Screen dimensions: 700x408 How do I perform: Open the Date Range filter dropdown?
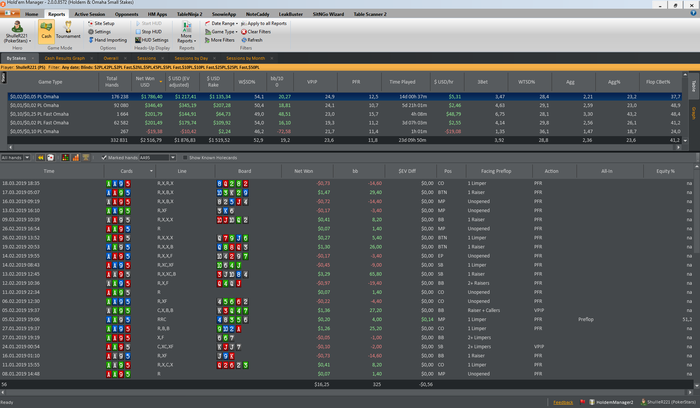click(x=221, y=23)
